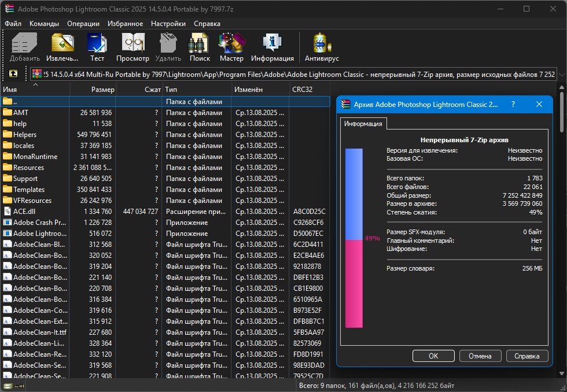
Task: Click the "7 252 422 849" total size value
Action: 522,195
